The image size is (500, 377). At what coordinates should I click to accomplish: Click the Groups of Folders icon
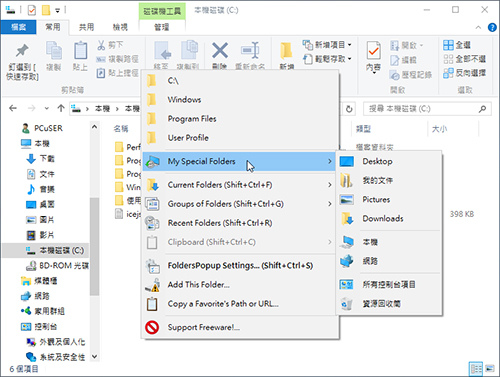(x=152, y=204)
